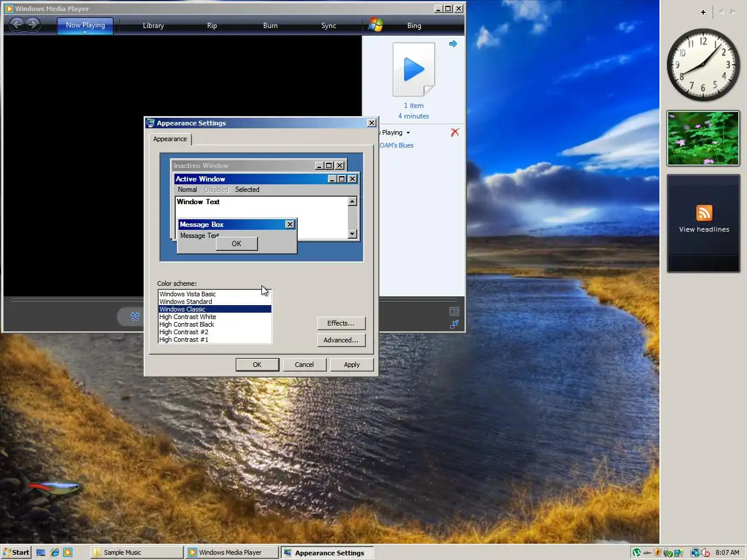747x560 pixels.
Task: Open the Now Playing tab
Action: [85, 25]
